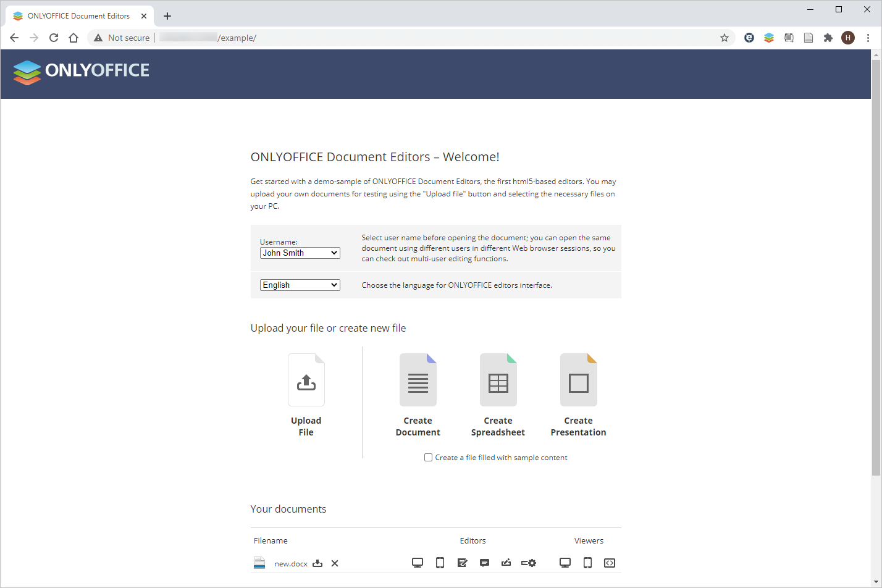Image resolution: width=882 pixels, height=588 pixels.
Task: Open the Username dropdown showing John Smith
Action: tap(300, 253)
